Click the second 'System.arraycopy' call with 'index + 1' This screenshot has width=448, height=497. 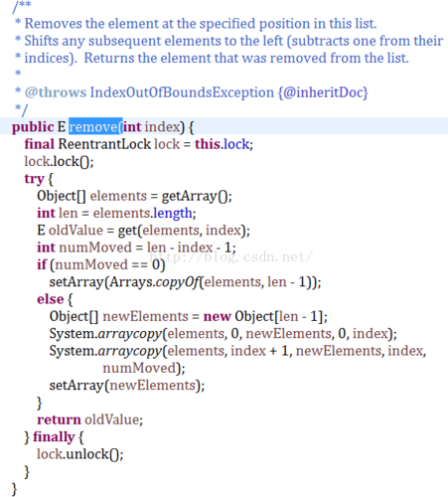(237, 351)
